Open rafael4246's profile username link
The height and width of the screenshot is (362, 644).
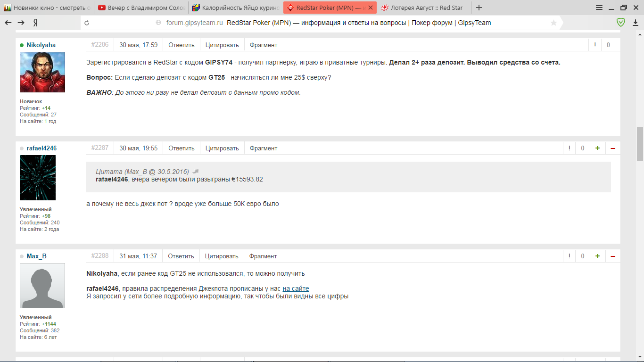point(41,148)
